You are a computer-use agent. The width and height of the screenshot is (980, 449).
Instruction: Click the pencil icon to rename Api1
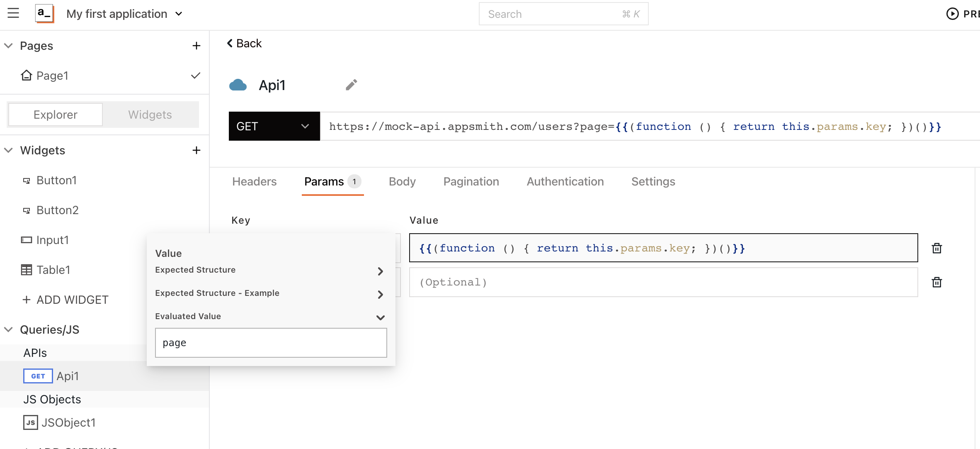[351, 85]
